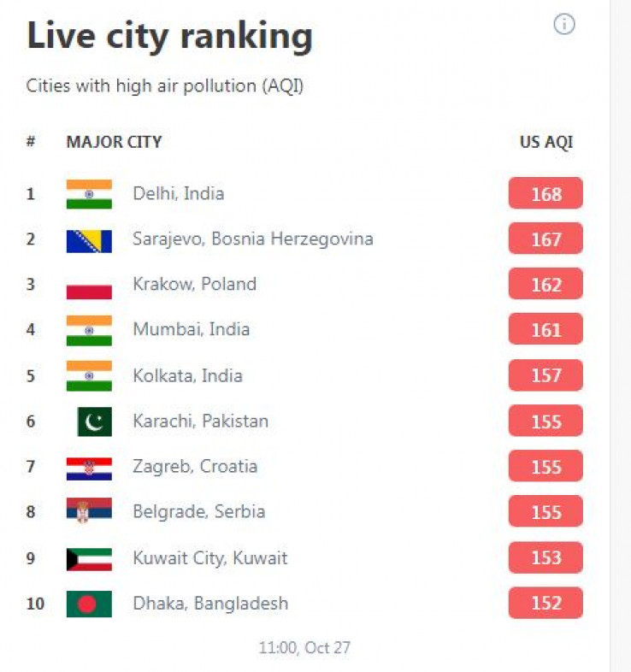This screenshot has width=631, height=672.
Task: Select the Mumbai, India entry
Action: 192,329
